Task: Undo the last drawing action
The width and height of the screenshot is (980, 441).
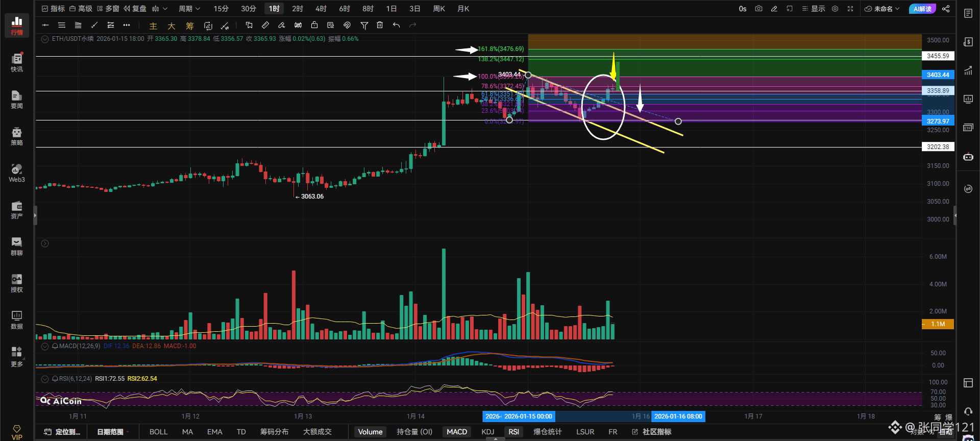Action: point(396,25)
